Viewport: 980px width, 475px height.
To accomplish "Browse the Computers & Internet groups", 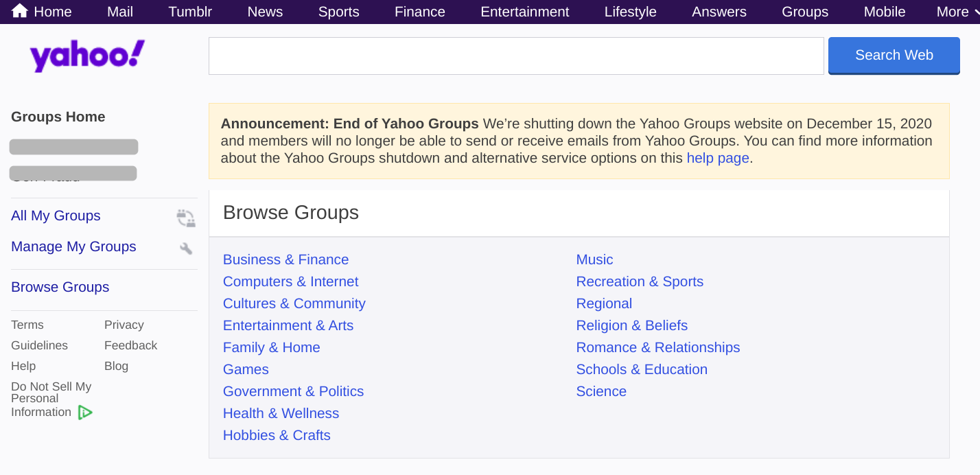I will [290, 281].
